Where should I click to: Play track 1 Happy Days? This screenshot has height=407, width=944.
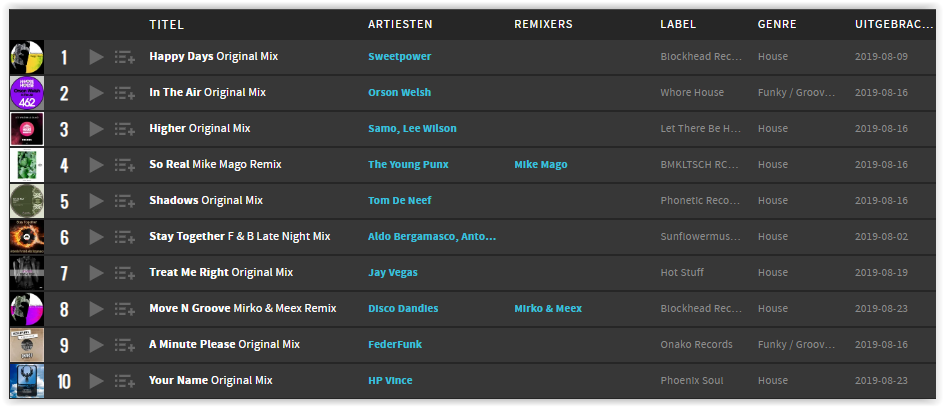point(96,57)
